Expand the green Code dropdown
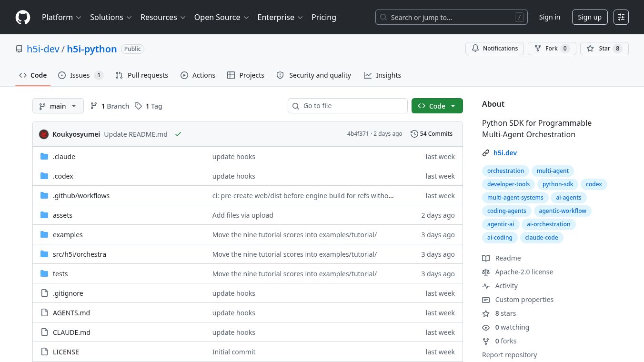 (437, 106)
